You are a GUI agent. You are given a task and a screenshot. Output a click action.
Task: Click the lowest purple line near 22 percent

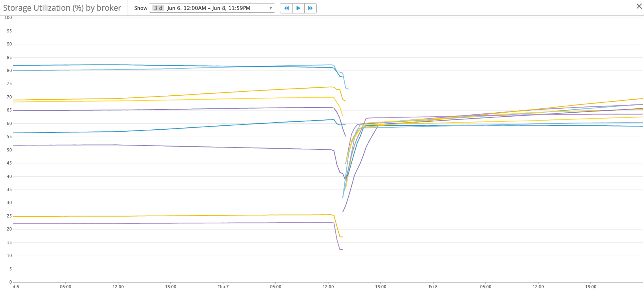pos(158,223)
